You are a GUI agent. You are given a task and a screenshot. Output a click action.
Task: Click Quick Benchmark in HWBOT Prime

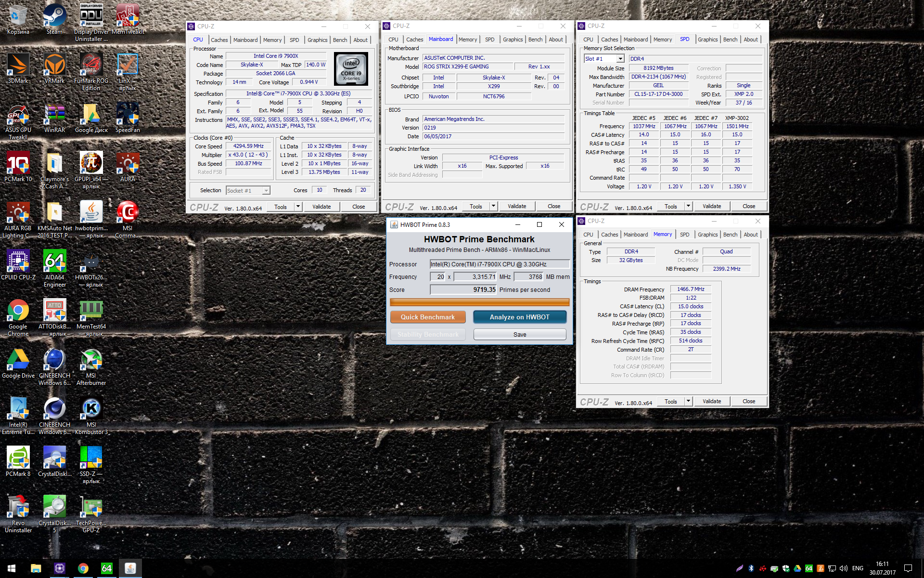[428, 317]
